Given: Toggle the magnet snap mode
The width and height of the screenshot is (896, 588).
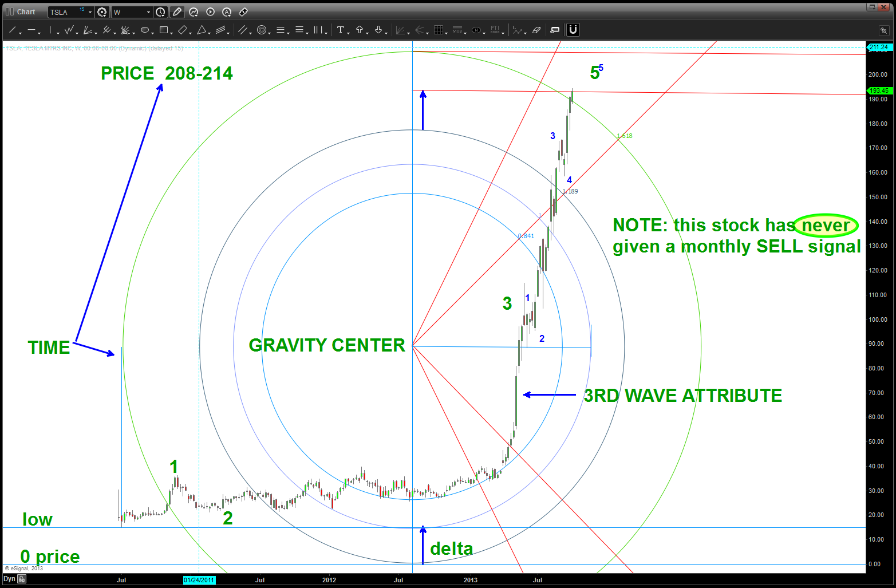Looking at the screenshot, I should point(573,30).
